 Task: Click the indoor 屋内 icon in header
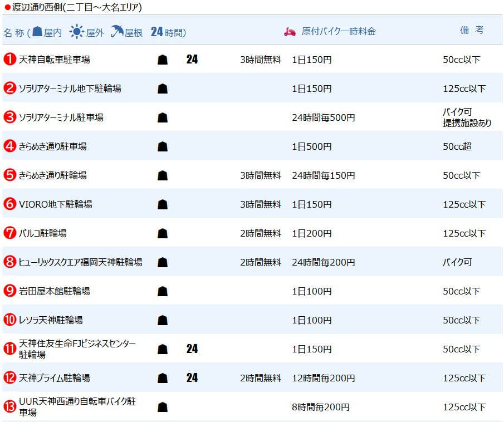(38, 31)
